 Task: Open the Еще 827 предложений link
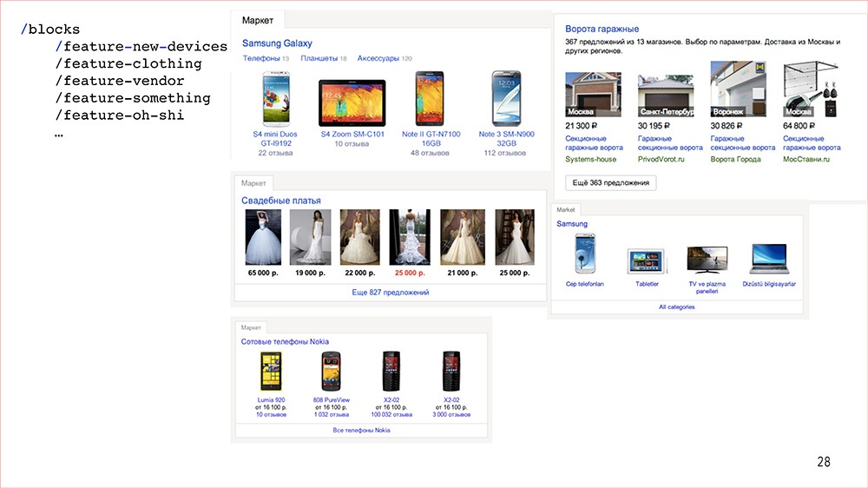tap(391, 293)
